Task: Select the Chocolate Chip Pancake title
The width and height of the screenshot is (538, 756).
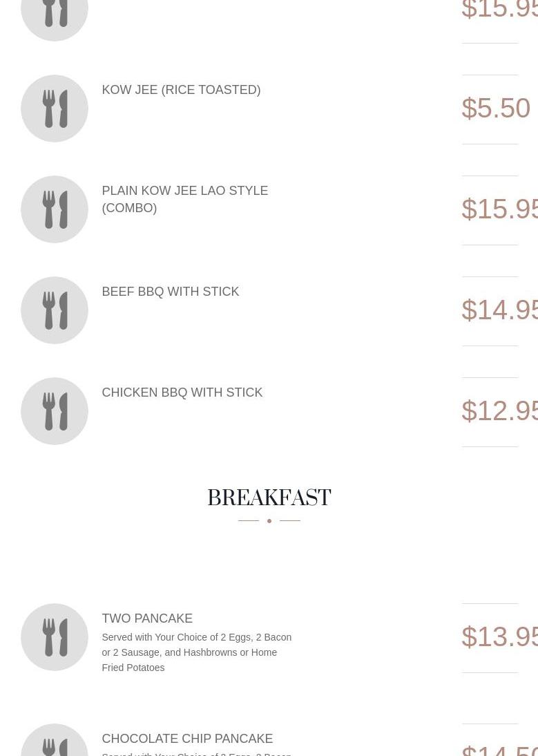Action: point(187,739)
